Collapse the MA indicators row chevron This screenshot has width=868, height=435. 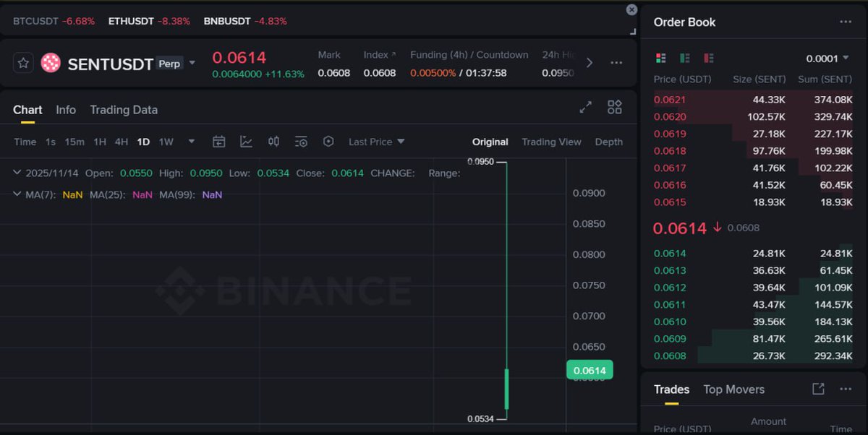point(16,193)
